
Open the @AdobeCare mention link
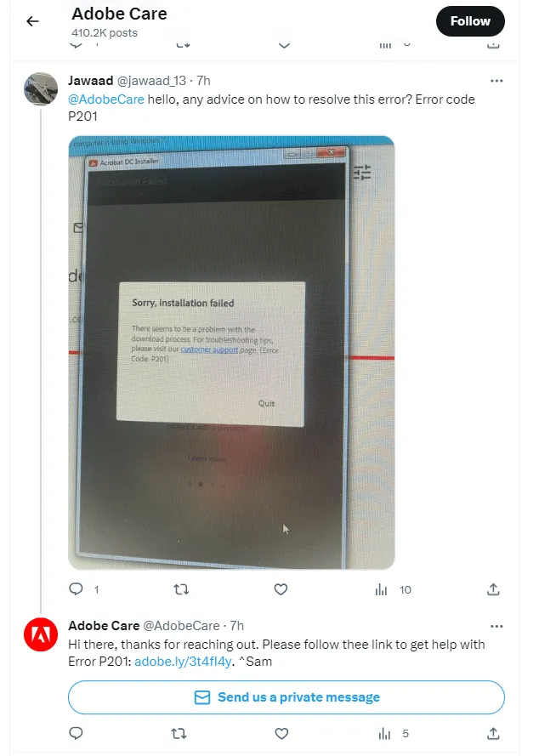(x=106, y=99)
